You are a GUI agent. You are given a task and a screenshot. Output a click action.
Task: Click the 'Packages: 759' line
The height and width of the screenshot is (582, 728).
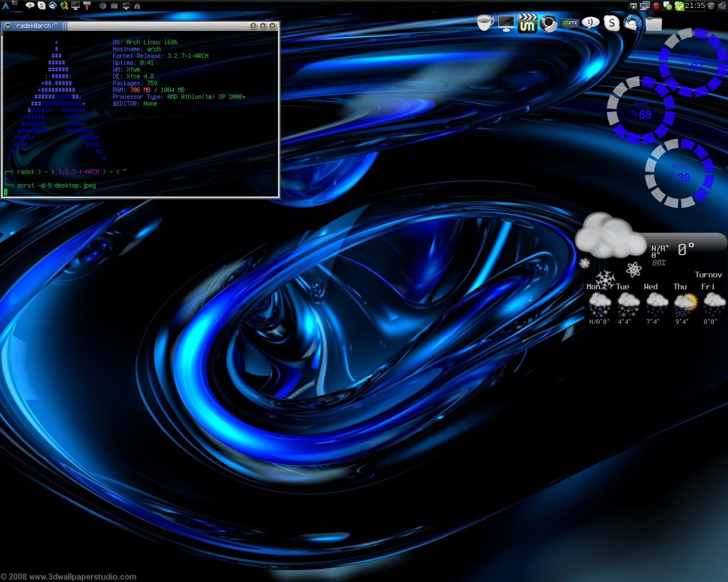coord(135,83)
